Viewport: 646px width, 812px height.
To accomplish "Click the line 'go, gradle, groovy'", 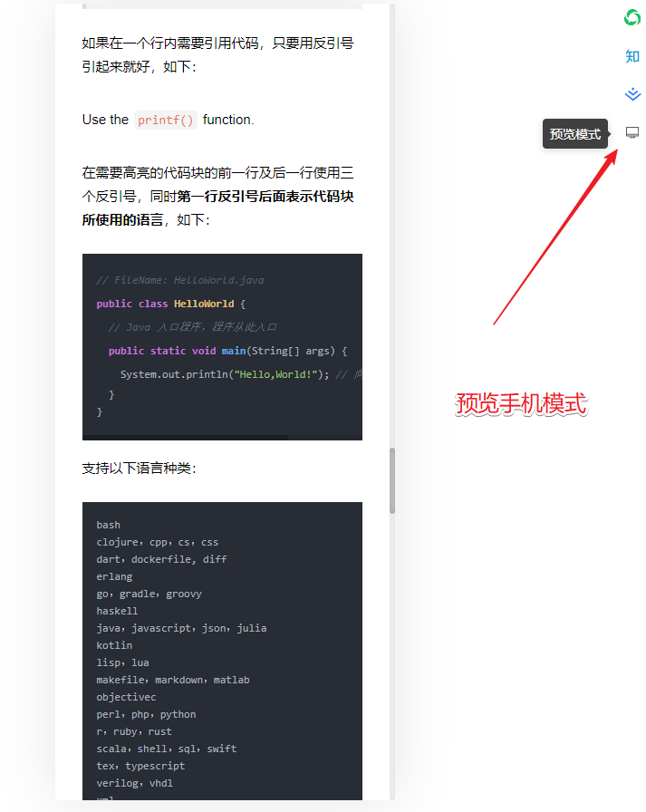I will [149, 594].
